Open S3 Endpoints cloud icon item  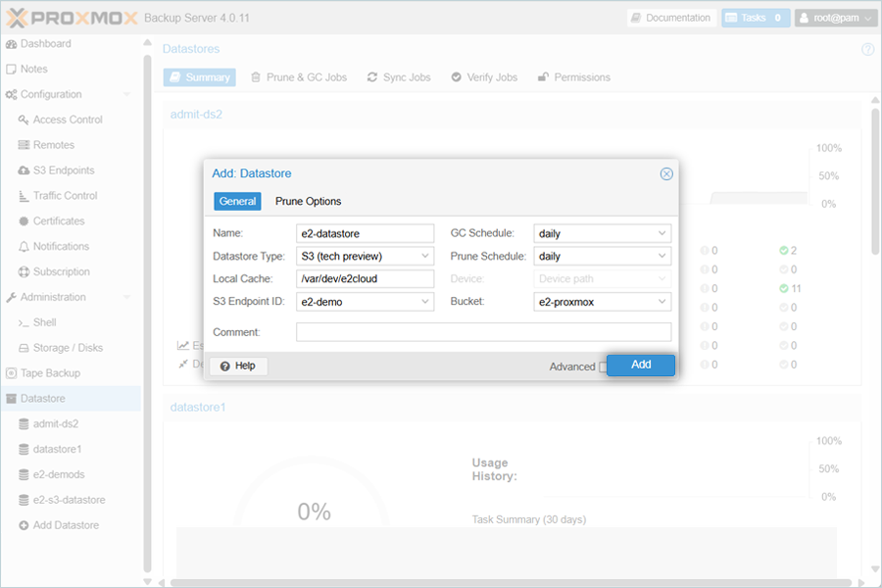pyautogui.click(x=24, y=171)
